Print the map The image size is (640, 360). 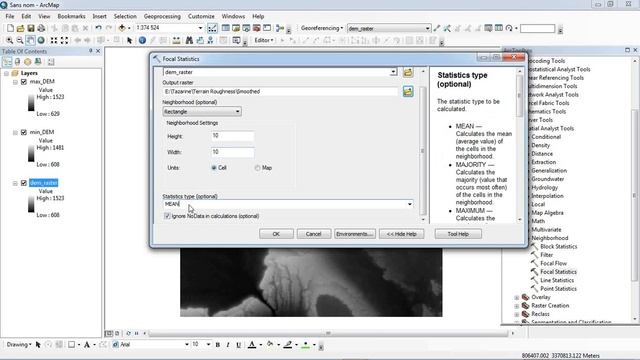[41, 29]
